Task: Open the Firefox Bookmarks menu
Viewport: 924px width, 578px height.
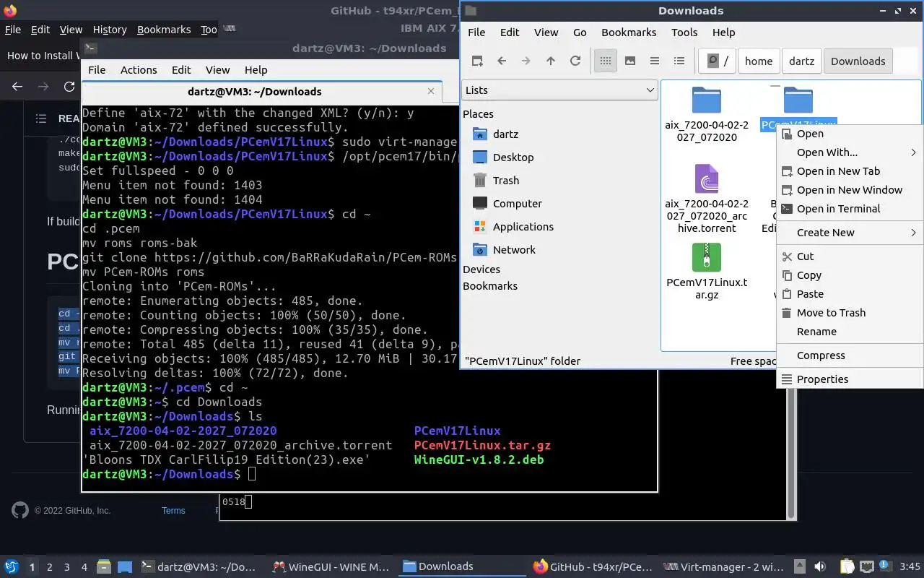Action: [164, 30]
